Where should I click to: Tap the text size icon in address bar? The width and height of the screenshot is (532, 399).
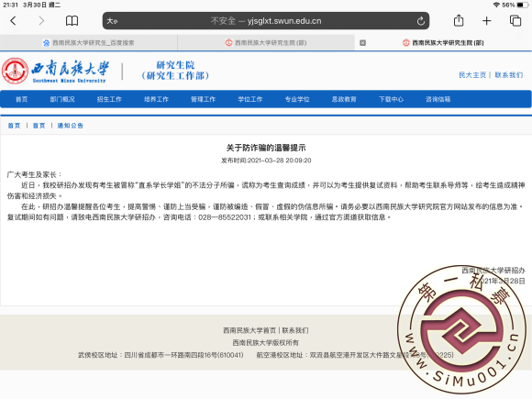[x=112, y=21]
